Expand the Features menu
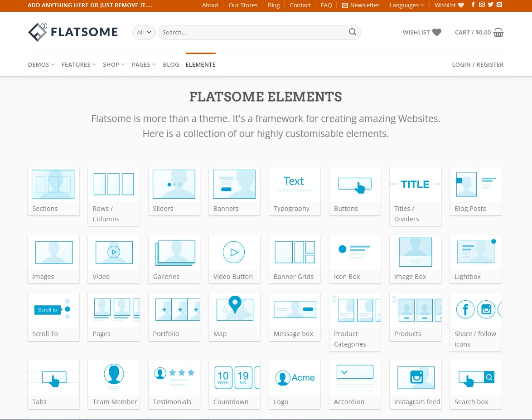 tap(79, 64)
